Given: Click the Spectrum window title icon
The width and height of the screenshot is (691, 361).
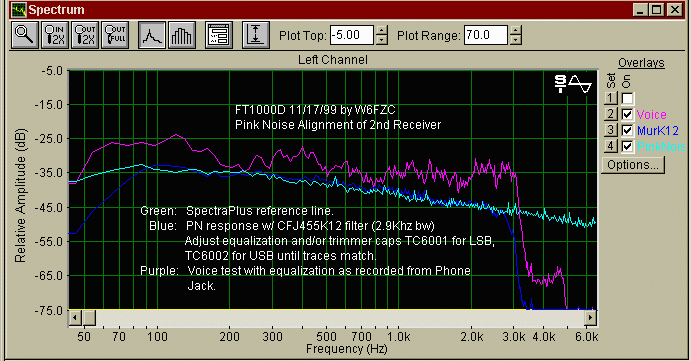Looking at the screenshot, I should (x=19, y=10).
